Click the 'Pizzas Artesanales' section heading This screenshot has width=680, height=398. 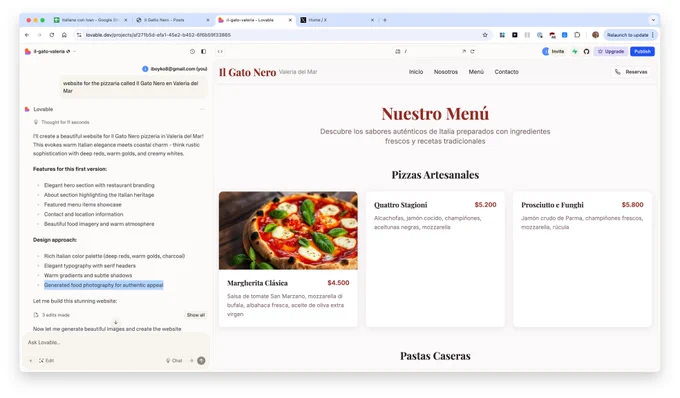(x=435, y=175)
